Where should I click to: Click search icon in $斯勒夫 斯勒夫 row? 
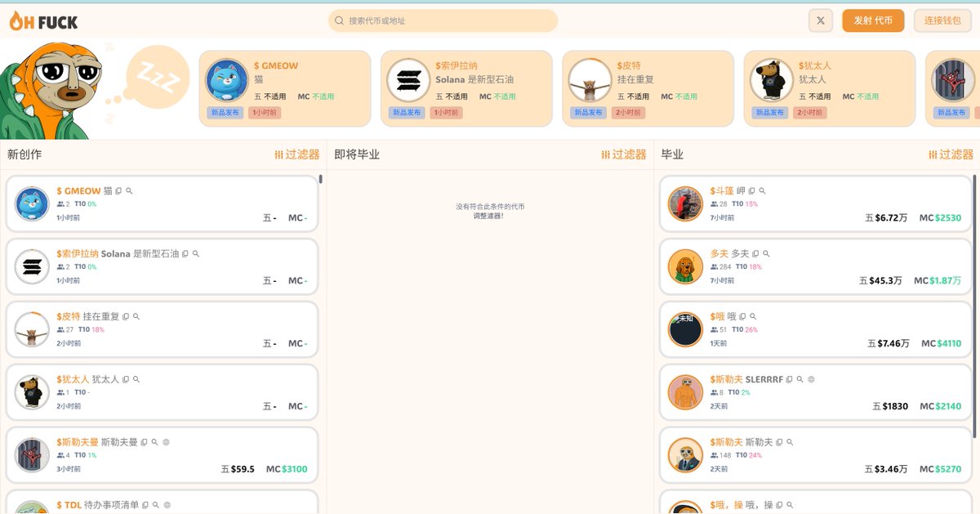(x=790, y=442)
